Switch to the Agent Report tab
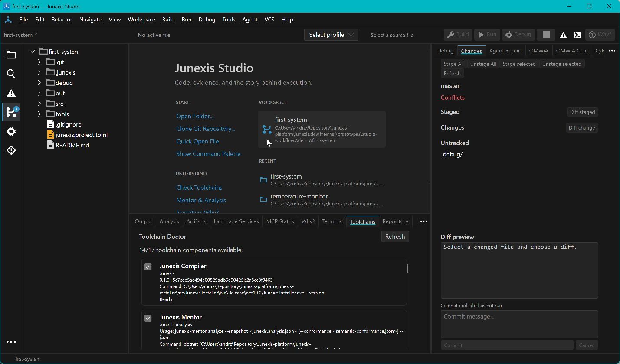The height and width of the screenshot is (364, 620). [x=505, y=51]
